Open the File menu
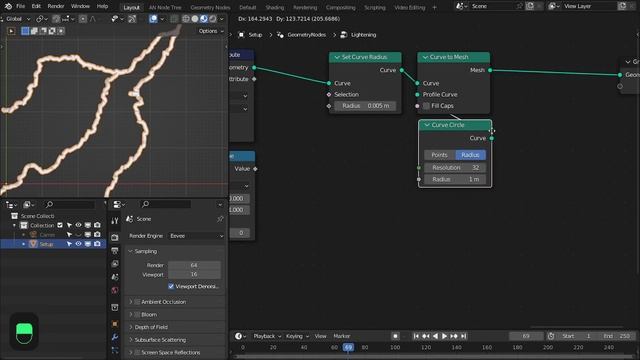The image size is (640, 360). (20, 7)
